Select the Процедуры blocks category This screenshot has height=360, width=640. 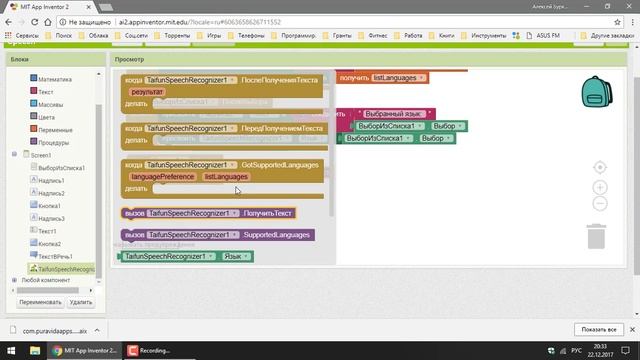pos(53,142)
